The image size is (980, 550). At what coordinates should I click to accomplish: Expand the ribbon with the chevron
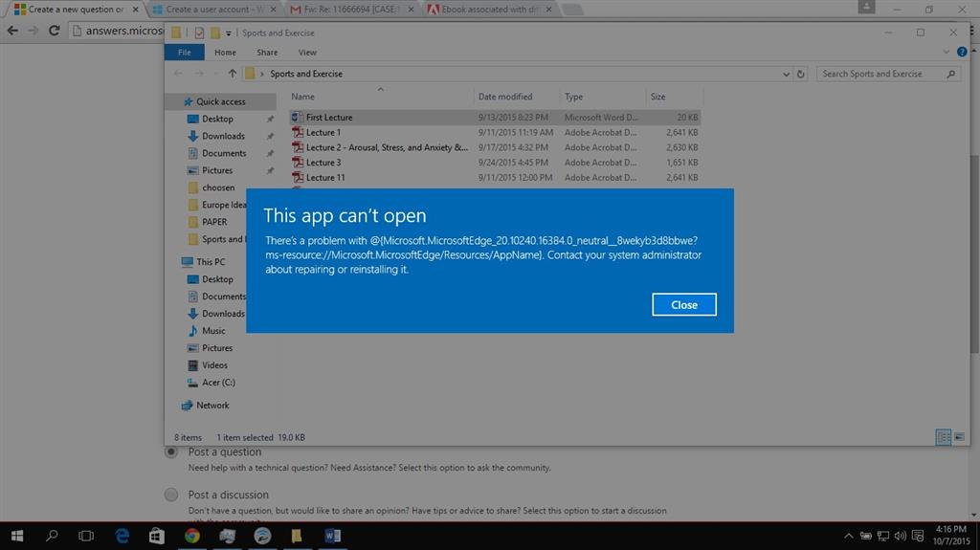946,52
